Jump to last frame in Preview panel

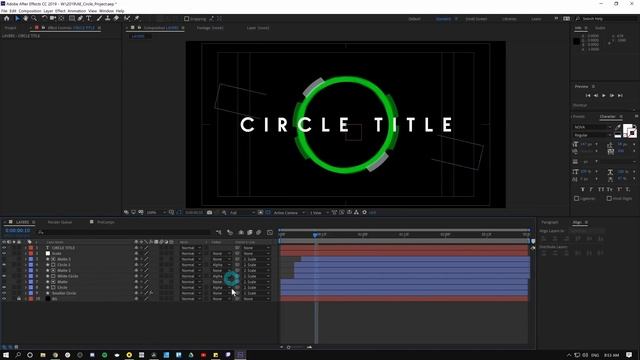tap(620, 96)
